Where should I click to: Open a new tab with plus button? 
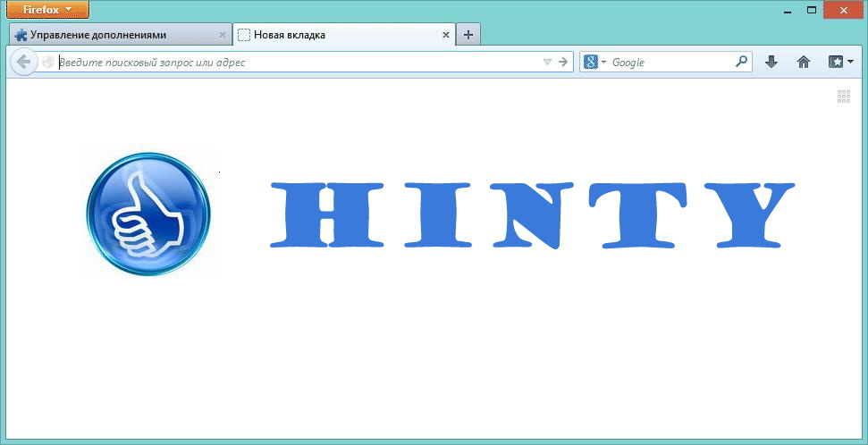468,35
